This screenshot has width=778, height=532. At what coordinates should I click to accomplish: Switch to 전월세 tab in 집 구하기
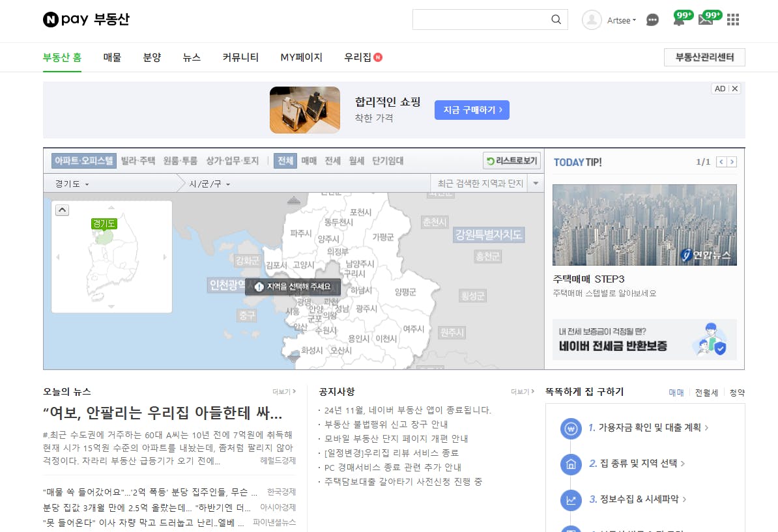(706, 393)
